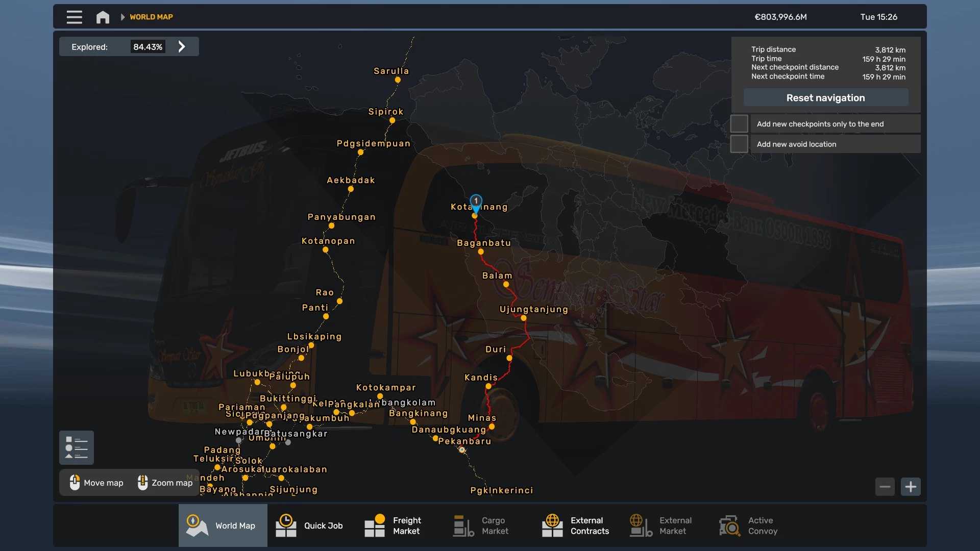Click the breadcrumb arrow before WORLD MAP
The image size is (980, 551).
[x=122, y=17]
